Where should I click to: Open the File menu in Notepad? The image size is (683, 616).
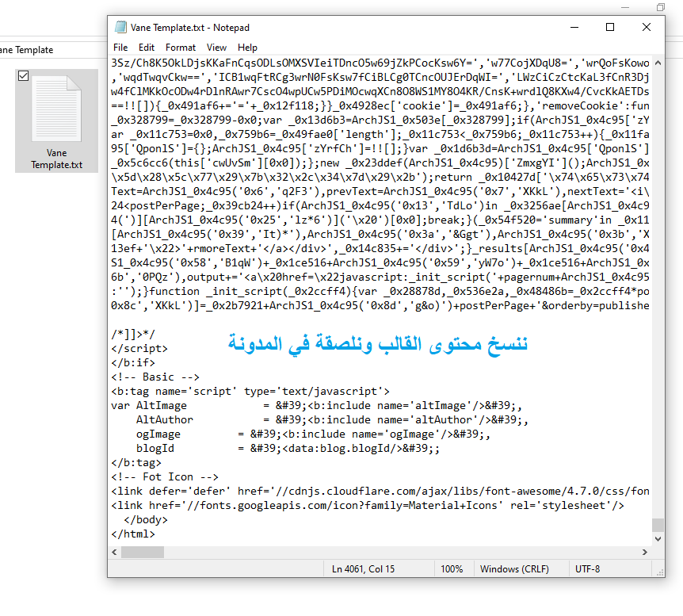(x=120, y=48)
